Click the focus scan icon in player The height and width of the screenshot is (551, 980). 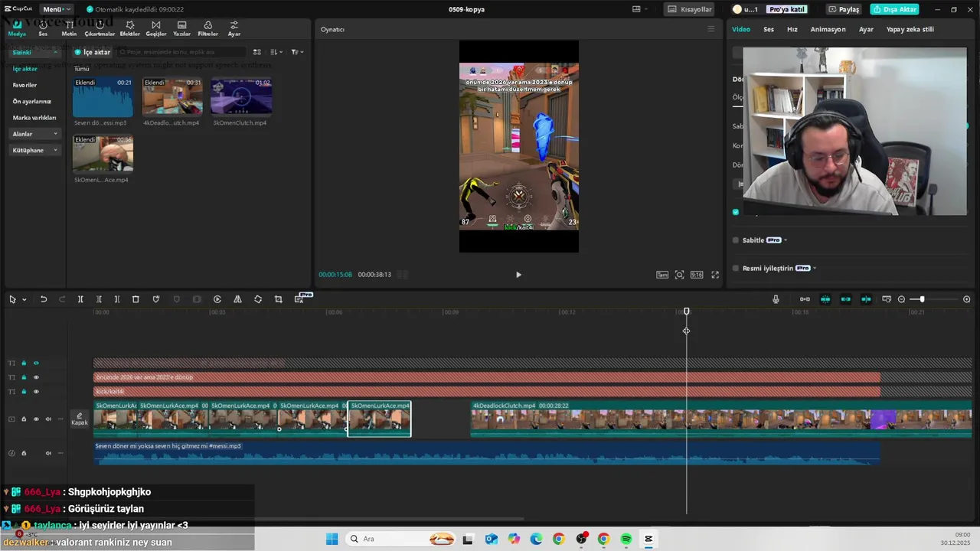click(679, 275)
